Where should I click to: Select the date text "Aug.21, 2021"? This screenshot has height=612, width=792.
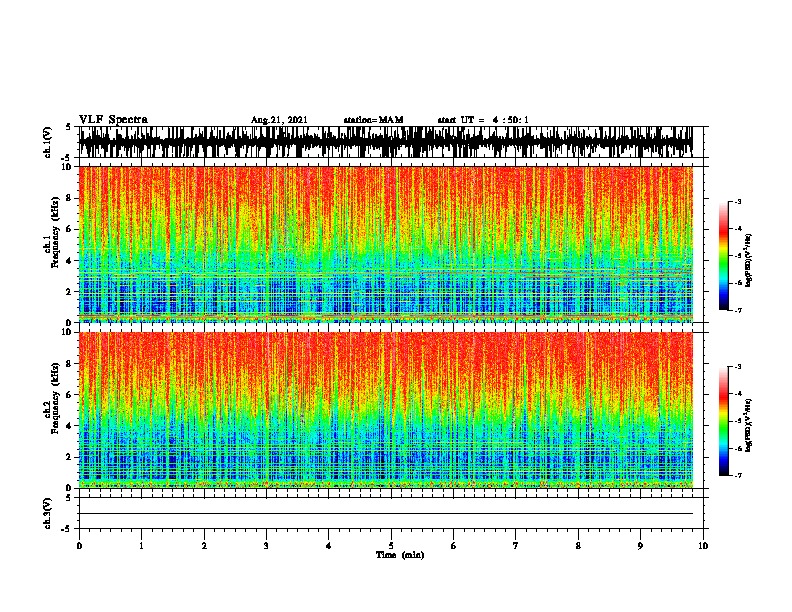click(x=279, y=120)
